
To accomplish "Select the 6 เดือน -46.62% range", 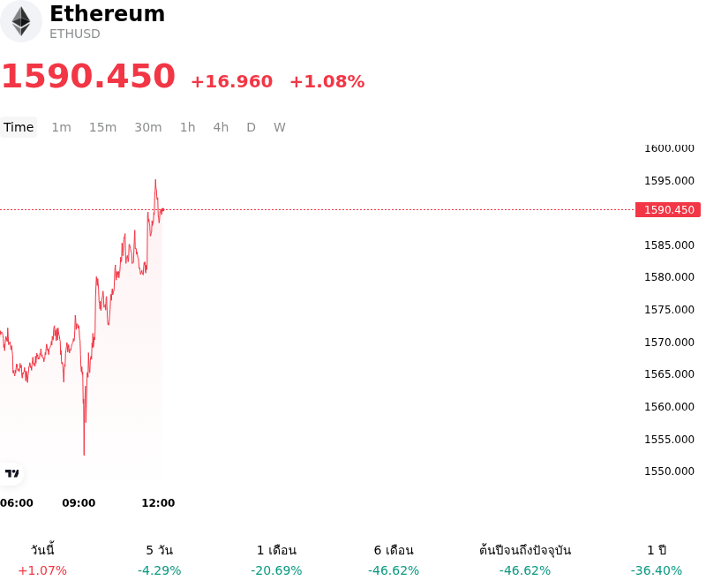I will click(x=394, y=560).
